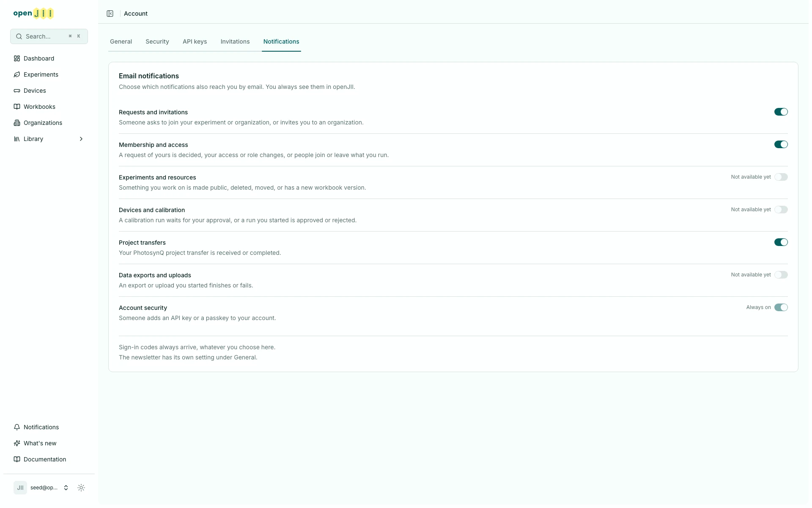812x508 pixels.
Task: Click the Experiments and resources label
Action: [x=157, y=177]
